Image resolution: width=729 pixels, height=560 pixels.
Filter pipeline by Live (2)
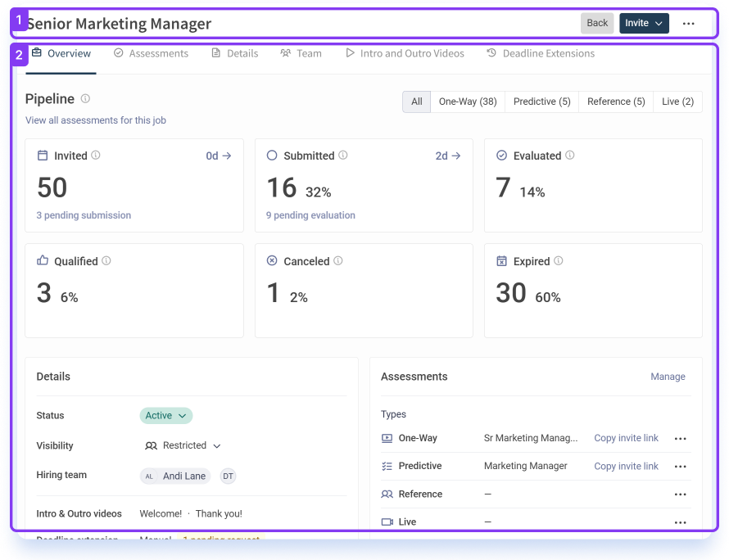(678, 102)
